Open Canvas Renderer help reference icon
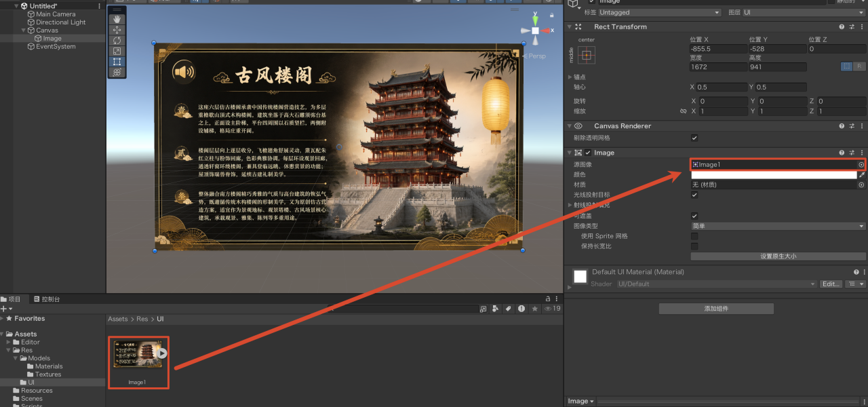The image size is (868, 407). 842,126
